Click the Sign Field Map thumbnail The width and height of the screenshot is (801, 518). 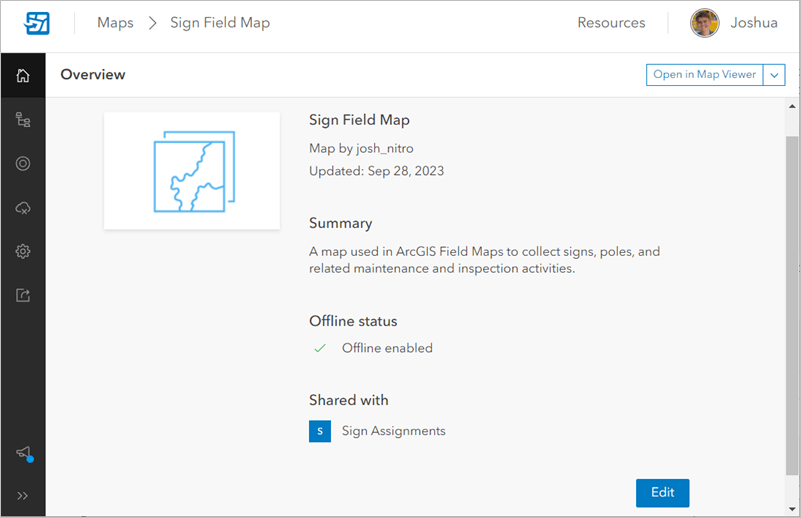coord(192,171)
